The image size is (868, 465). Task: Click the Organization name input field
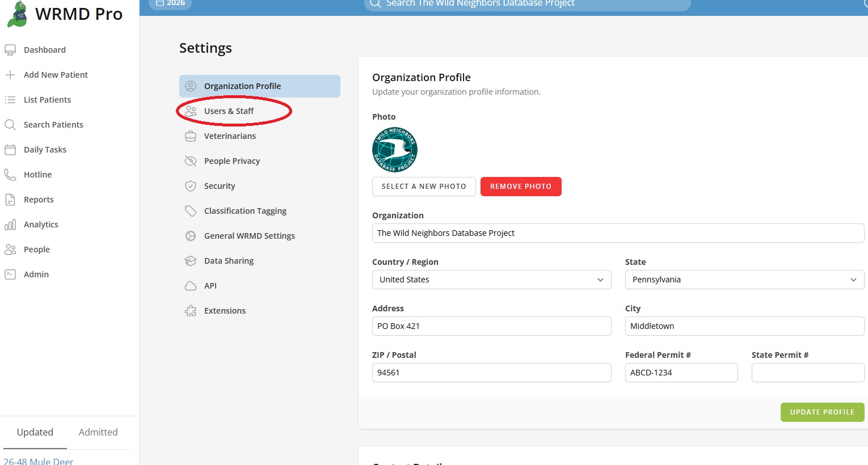[618, 233]
